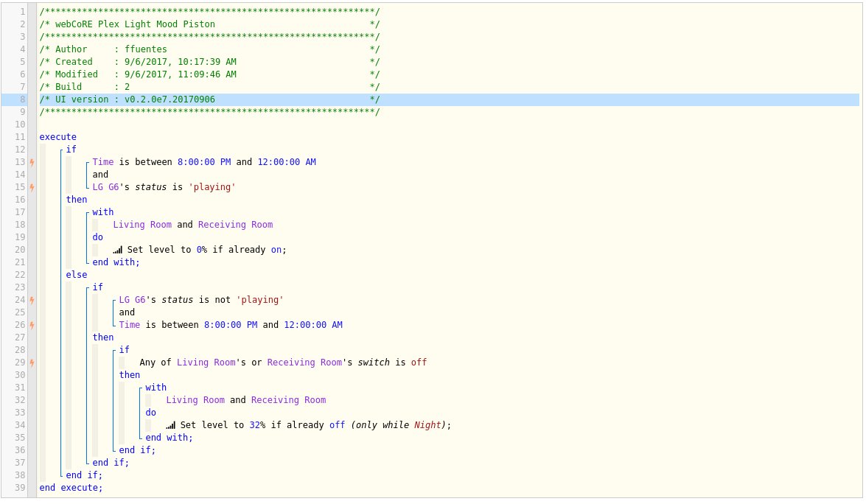The height and width of the screenshot is (504, 866).
Task: Click the piston title comment on line 2
Action: coord(209,24)
